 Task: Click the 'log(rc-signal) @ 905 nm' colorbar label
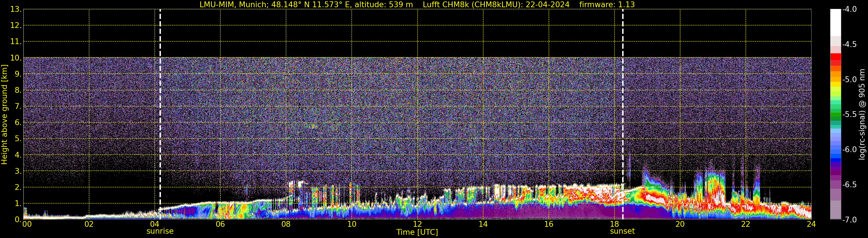click(x=862, y=114)
